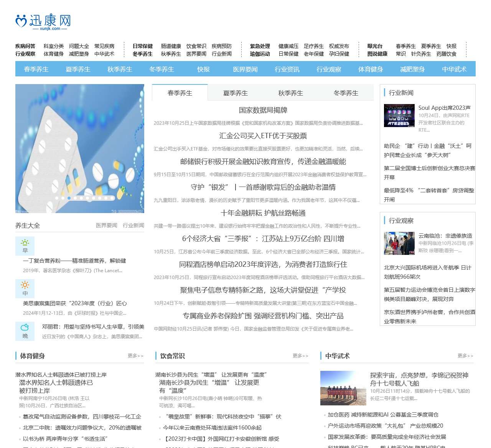Click 行业新闻 beside 养生大全 heading
This screenshot has width=491, height=448.
pyautogui.click(x=133, y=225)
